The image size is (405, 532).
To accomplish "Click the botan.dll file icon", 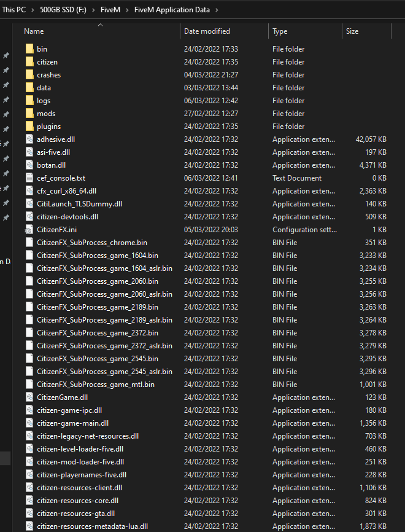I will tap(29, 165).
